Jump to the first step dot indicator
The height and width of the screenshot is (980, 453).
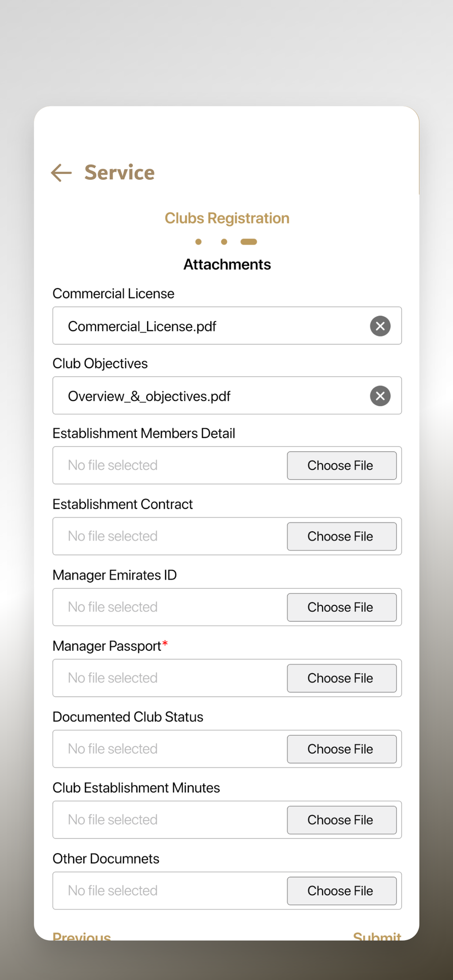click(x=199, y=242)
